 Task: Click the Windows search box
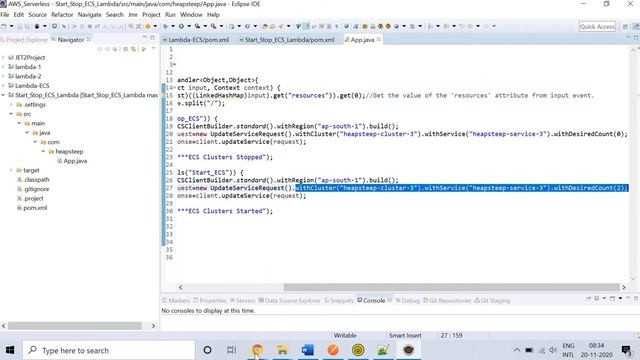click(109, 350)
